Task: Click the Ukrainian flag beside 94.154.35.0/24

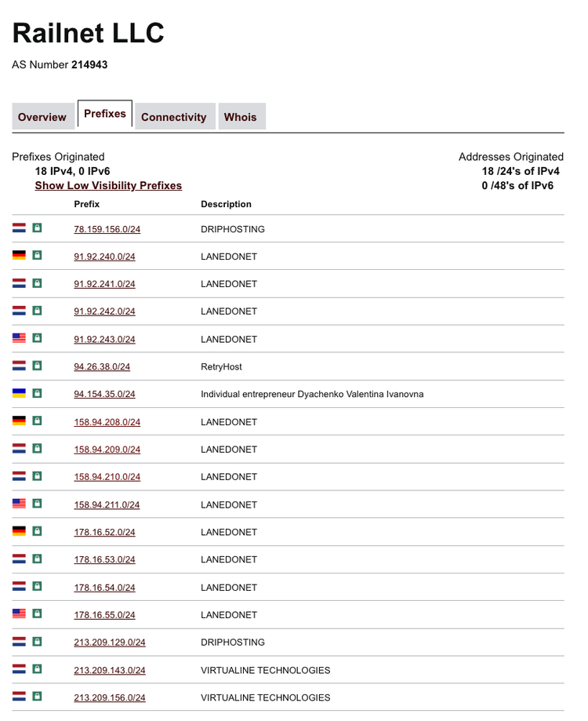Action: tap(20, 393)
